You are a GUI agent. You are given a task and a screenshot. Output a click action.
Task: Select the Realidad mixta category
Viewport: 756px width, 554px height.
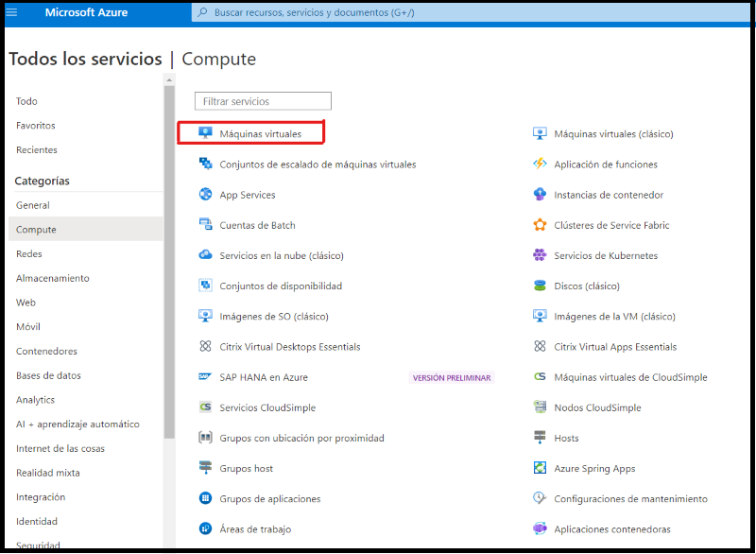click(48, 473)
